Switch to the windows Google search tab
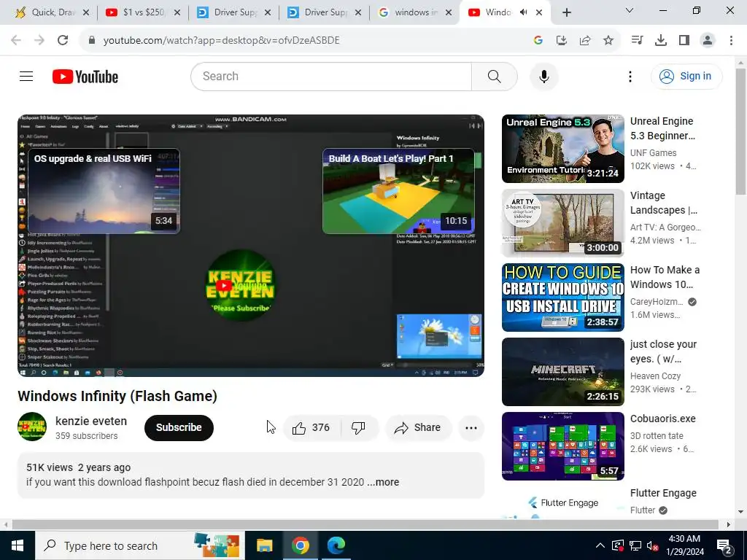This screenshot has width=747, height=560. 415,12
